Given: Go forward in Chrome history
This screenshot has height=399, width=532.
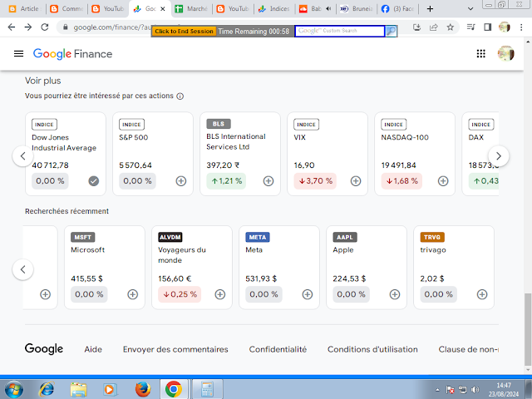Looking at the screenshot, I should pos(28,27).
